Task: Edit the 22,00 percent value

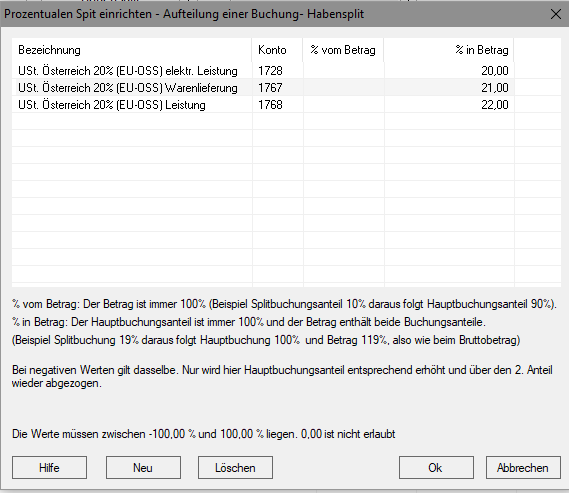Action: click(449, 104)
